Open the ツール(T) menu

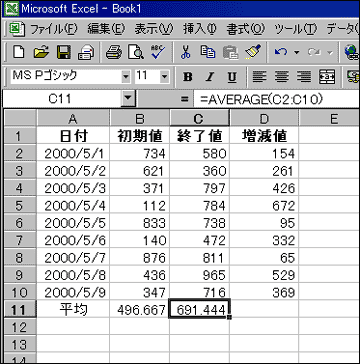(x=296, y=29)
